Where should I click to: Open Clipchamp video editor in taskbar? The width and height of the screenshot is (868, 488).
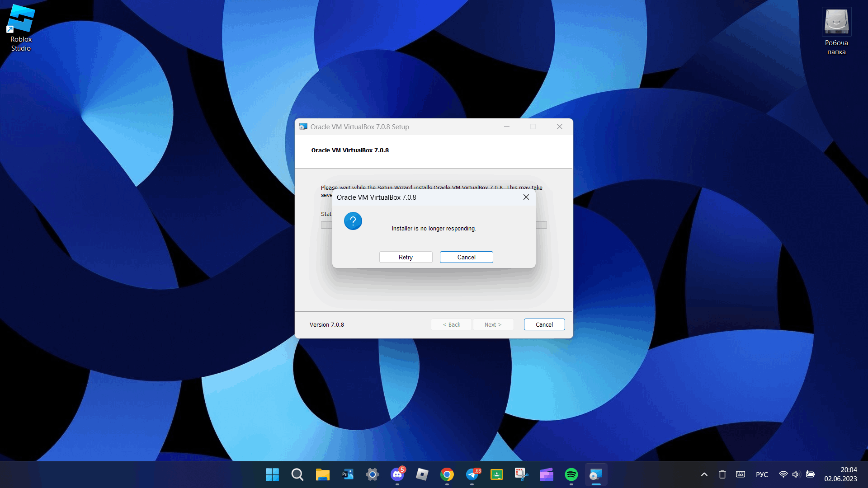(x=546, y=474)
